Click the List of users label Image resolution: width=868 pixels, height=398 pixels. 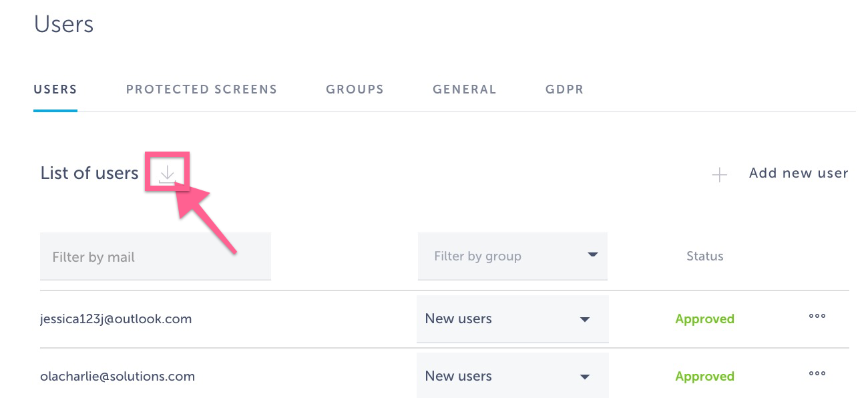(x=89, y=173)
